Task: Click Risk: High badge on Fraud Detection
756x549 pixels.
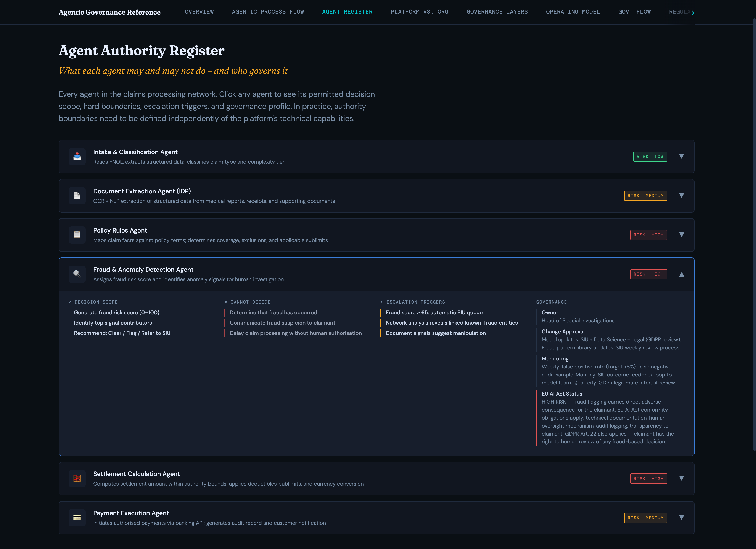Action: (648, 274)
